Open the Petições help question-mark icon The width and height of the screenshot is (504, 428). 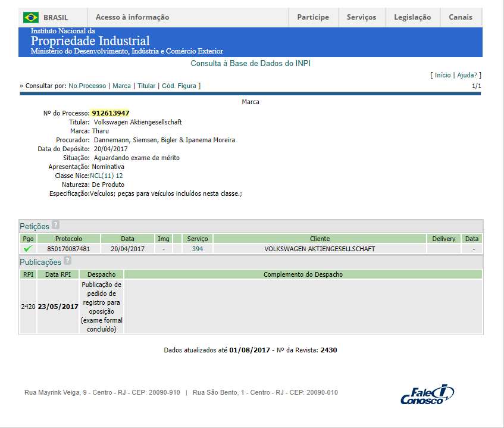point(55,225)
